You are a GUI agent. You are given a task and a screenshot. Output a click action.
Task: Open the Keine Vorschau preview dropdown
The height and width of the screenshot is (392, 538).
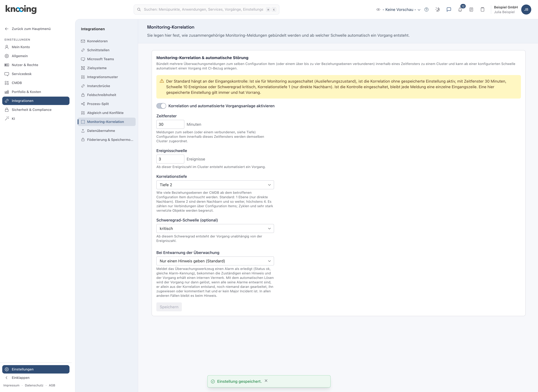coord(399,10)
